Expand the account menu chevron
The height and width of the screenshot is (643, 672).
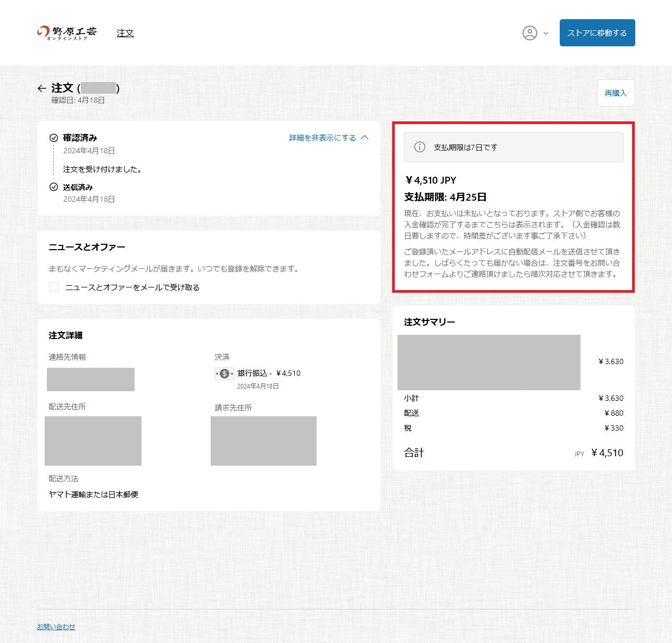tap(546, 34)
